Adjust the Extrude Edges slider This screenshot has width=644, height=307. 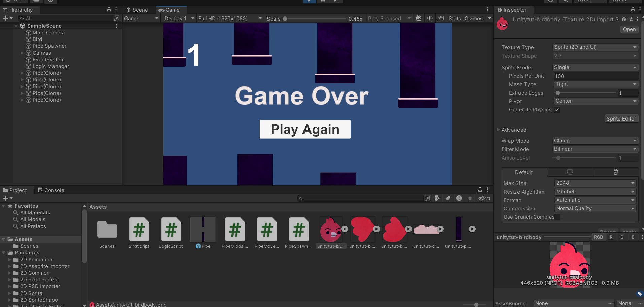[x=584, y=93]
